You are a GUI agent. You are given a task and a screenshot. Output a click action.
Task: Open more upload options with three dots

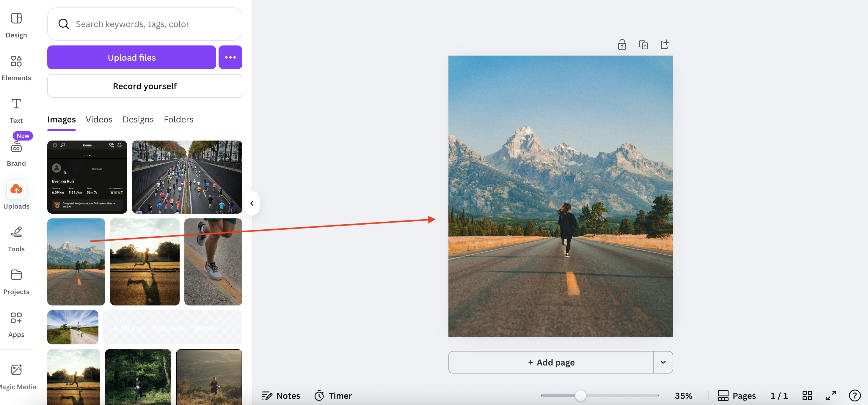click(x=230, y=57)
